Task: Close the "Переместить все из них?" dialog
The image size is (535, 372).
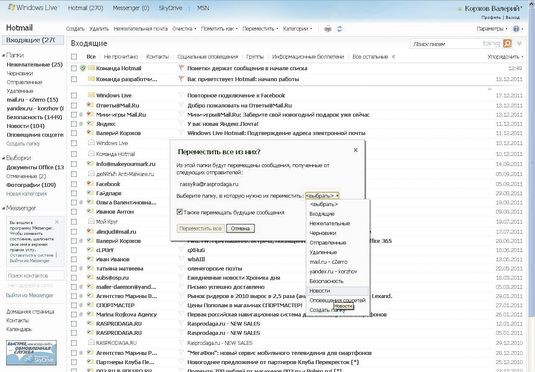Action: pos(356,150)
